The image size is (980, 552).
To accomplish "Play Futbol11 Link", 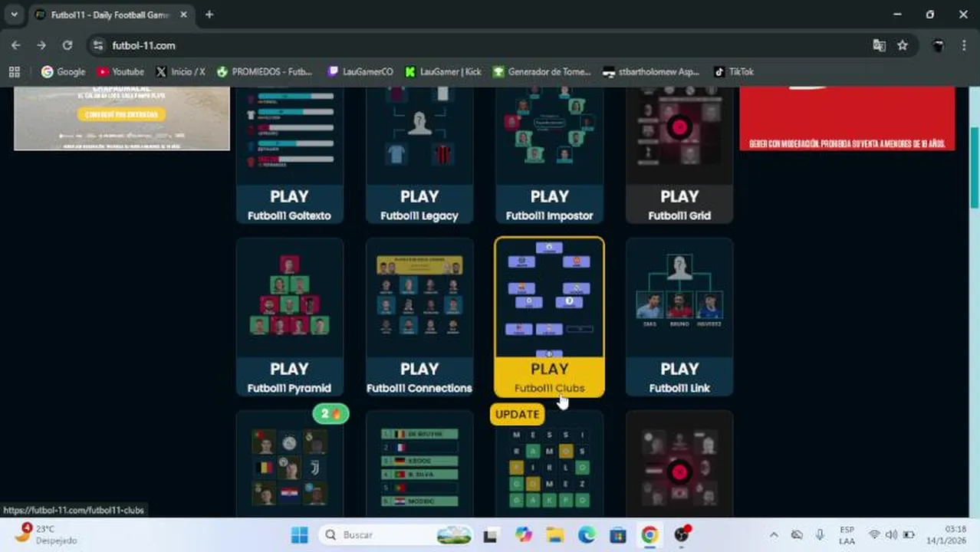I will 679,377.
